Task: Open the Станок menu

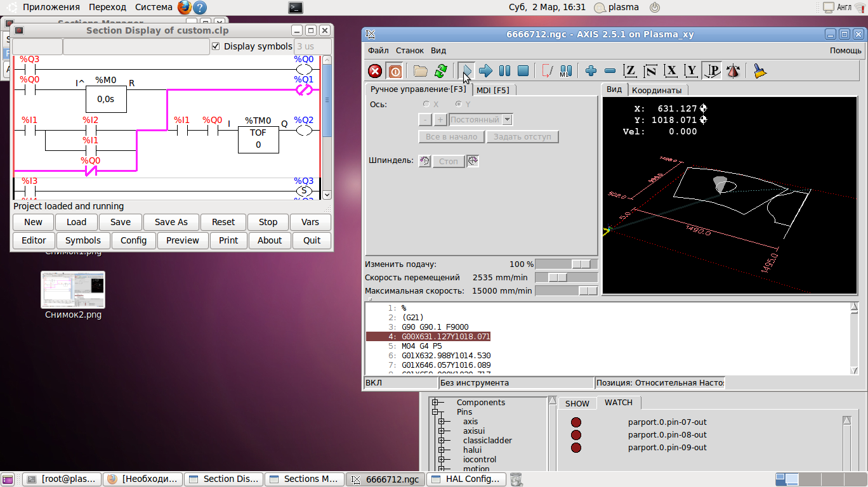Action: tap(410, 51)
